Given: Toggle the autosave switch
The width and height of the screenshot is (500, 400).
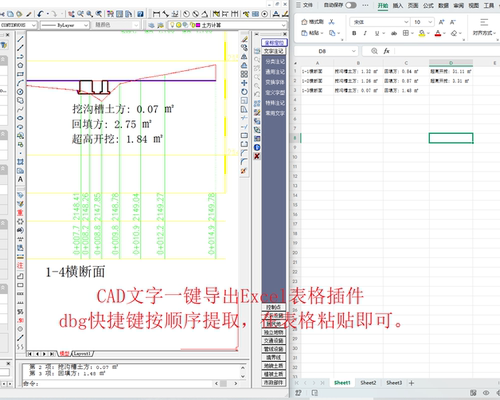Looking at the screenshot, I should 351,5.
